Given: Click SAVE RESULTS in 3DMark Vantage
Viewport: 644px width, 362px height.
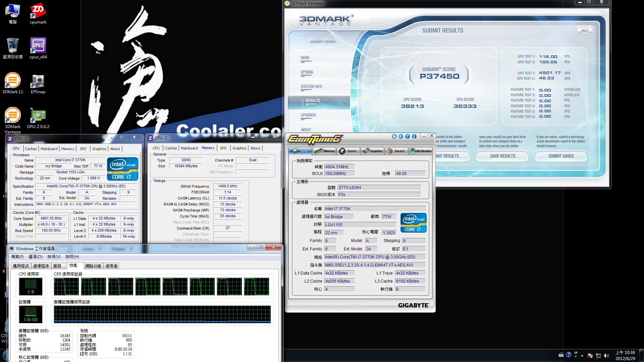Looking at the screenshot, I should 502,156.
